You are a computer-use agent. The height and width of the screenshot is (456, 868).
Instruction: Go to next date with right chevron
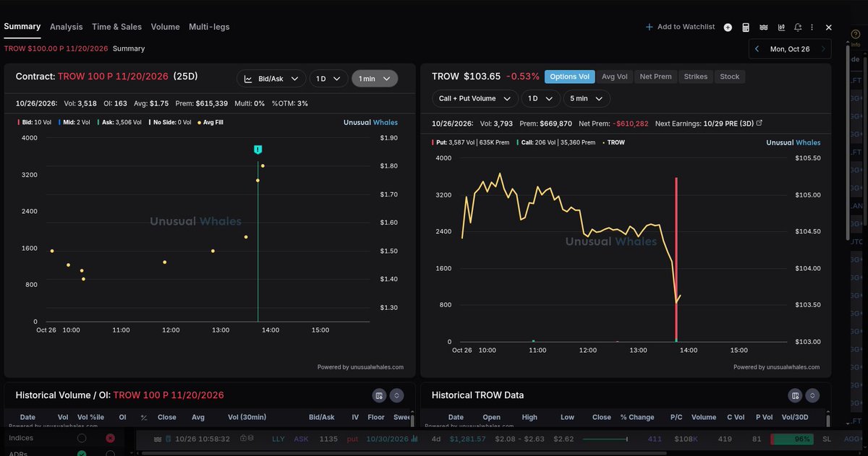coord(823,49)
